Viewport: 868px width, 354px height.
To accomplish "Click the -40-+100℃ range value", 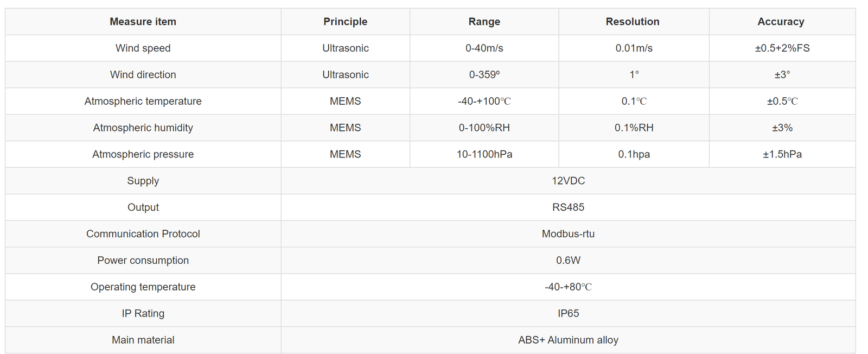I will [x=484, y=102].
